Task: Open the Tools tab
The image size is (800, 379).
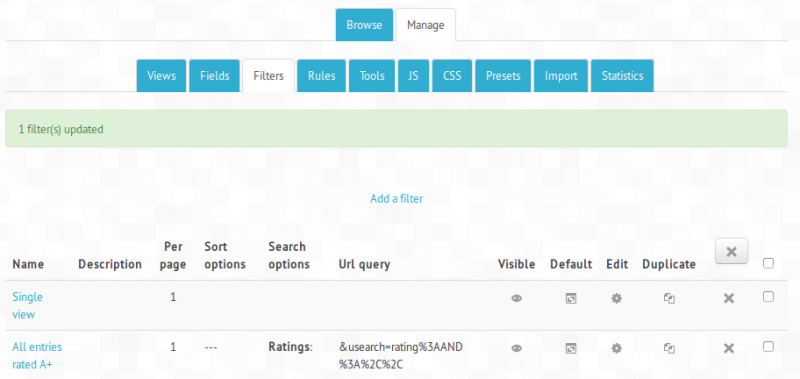Action: (x=372, y=76)
